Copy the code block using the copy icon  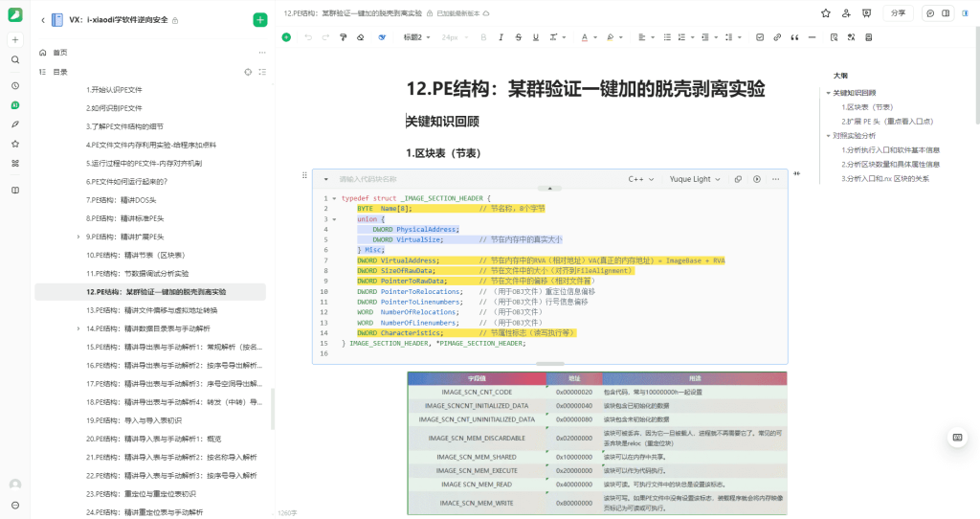pos(740,179)
